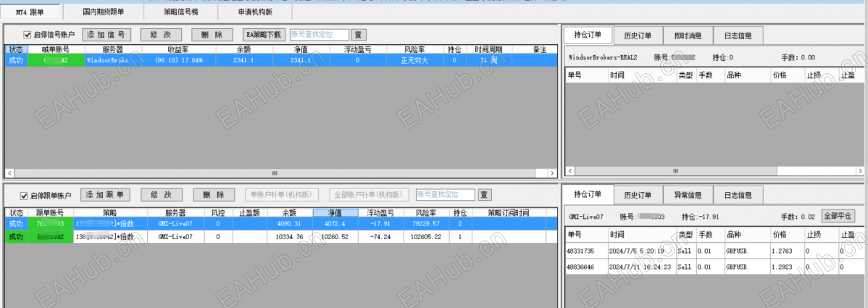Open the 国内期货跟单 tab

(103, 11)
